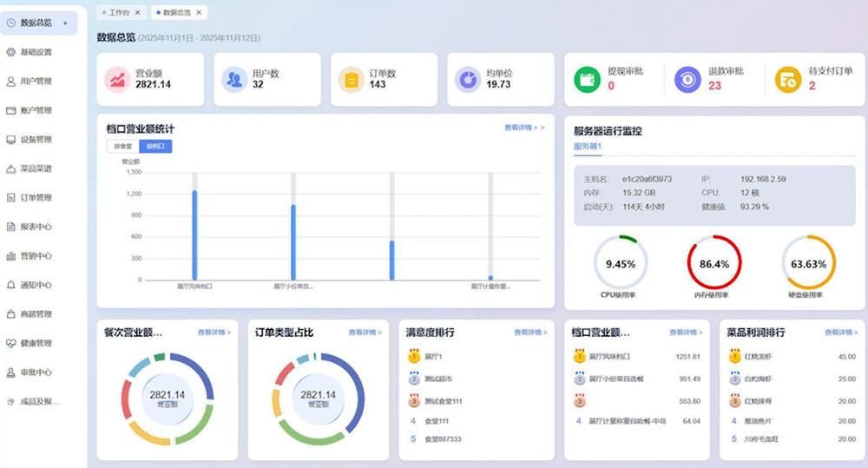Click the gold medal beside 红烧龙虾
This screenshot has width=868, height=468.
click(x=734, y=356)
